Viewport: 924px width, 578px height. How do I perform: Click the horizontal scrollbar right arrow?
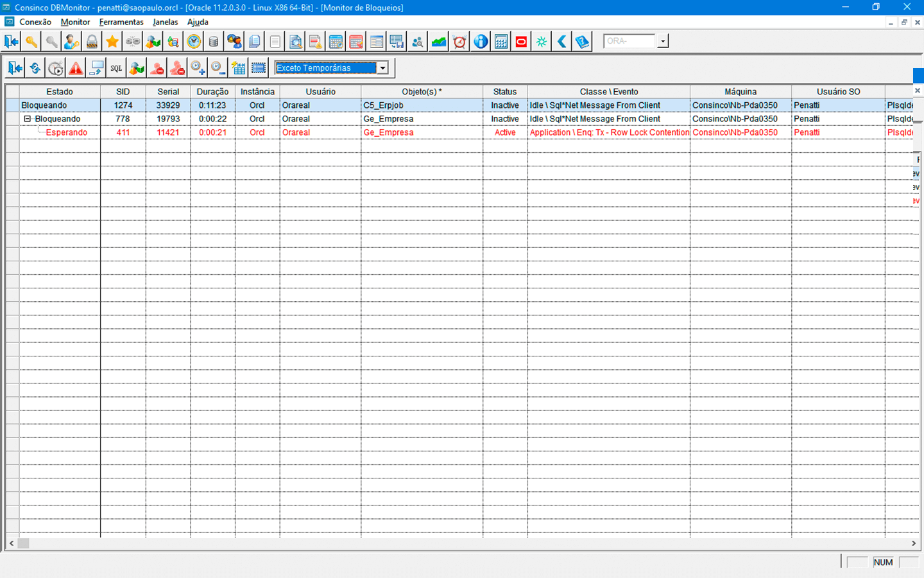[x=914, y=543]
